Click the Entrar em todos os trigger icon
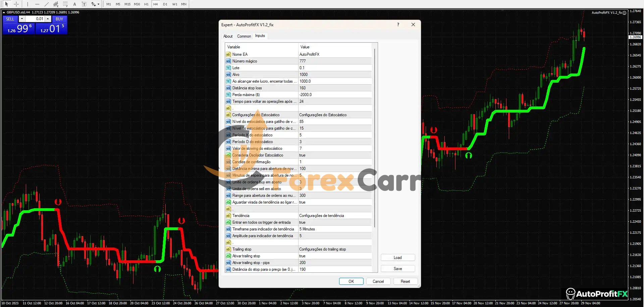This screenshot has width=644, height=307. click(x=228, y=222)
